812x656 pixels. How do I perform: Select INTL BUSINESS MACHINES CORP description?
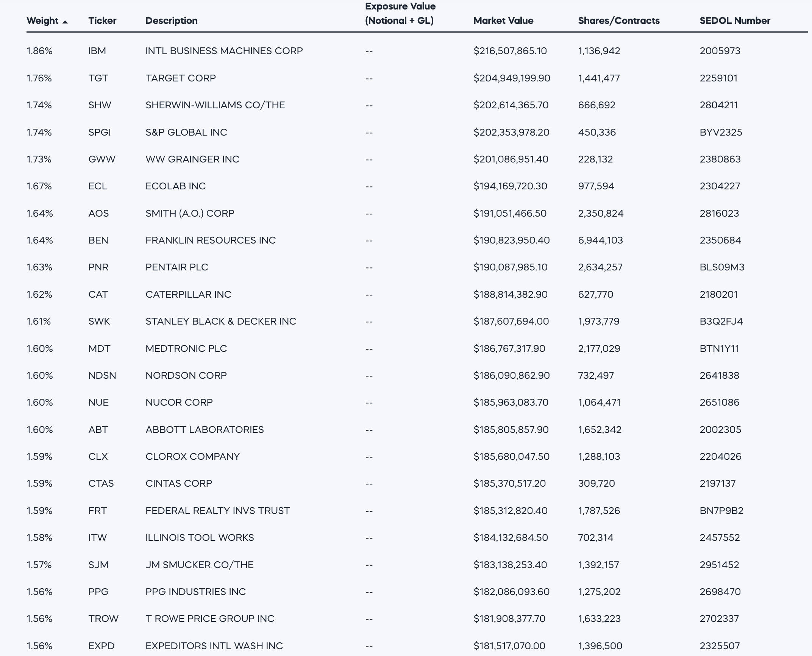[224, 51]
